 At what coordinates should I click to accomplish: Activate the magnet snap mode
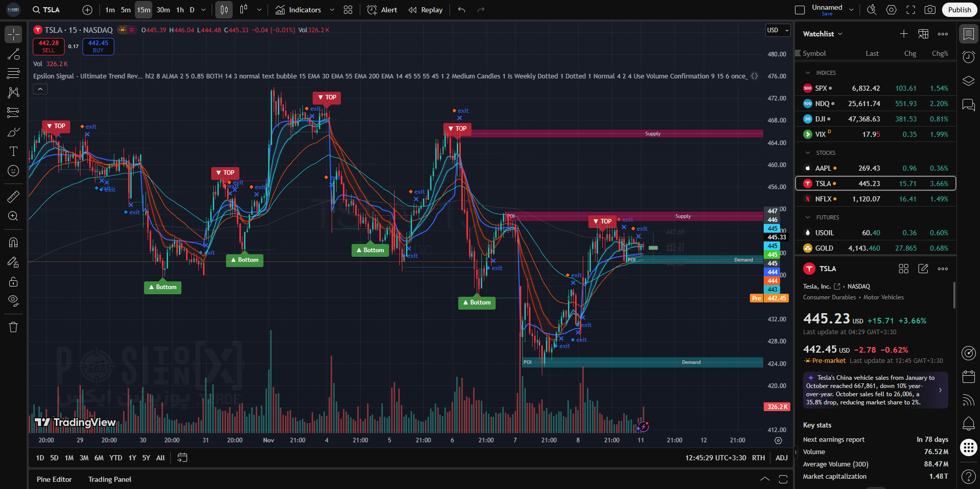point(13,242)
